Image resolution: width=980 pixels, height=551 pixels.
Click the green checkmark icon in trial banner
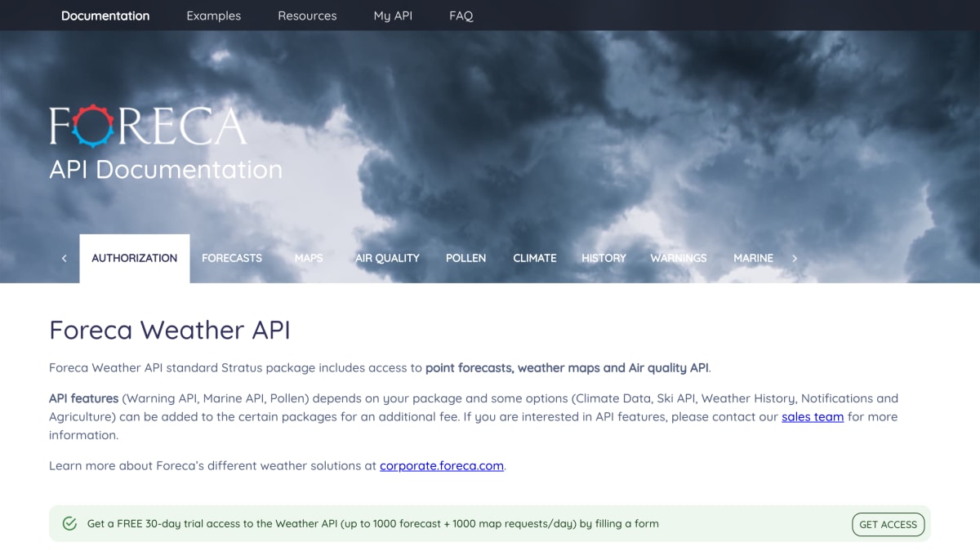pos(70,523)
